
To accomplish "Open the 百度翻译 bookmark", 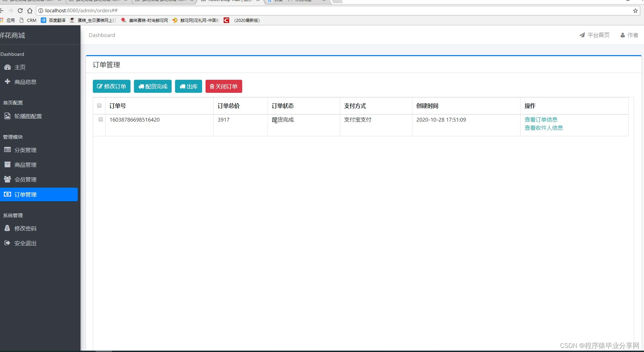I will coord(53,20).
